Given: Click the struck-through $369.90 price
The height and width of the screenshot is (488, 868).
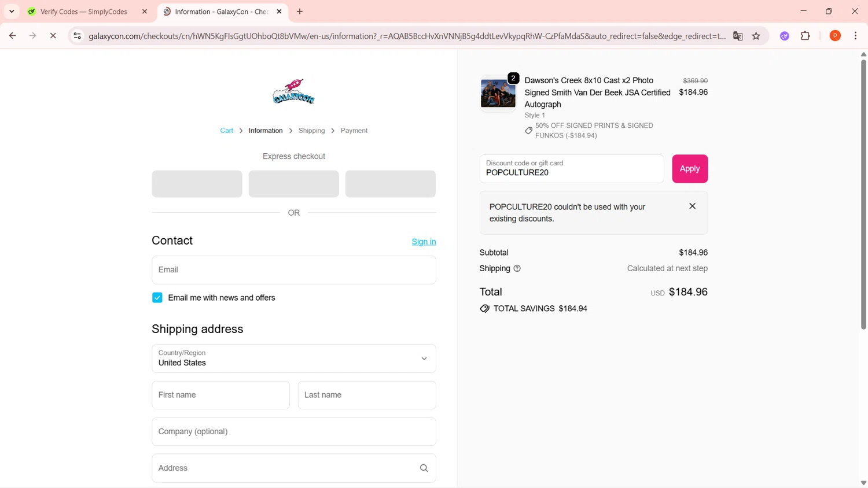Looking at the screenshot, I should point(695,81).
